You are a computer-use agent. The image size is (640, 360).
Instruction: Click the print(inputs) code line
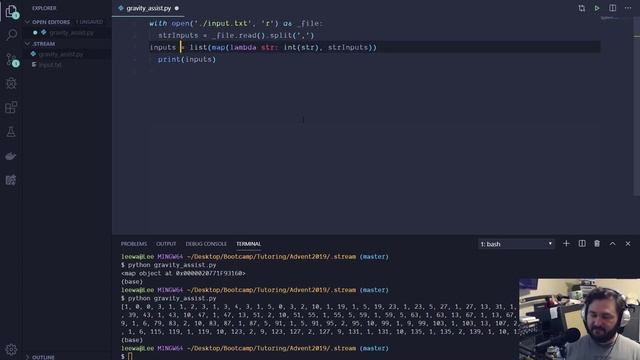[x=187, y=60]
